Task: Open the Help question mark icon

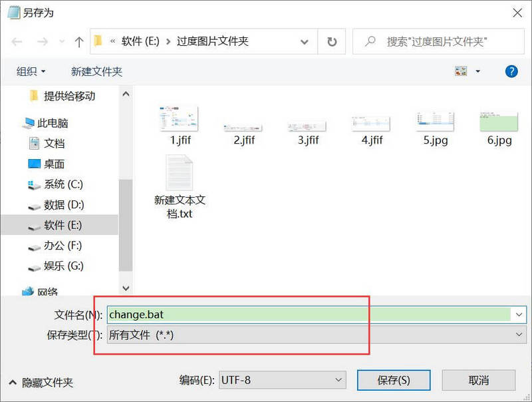Action: (510, 71)
